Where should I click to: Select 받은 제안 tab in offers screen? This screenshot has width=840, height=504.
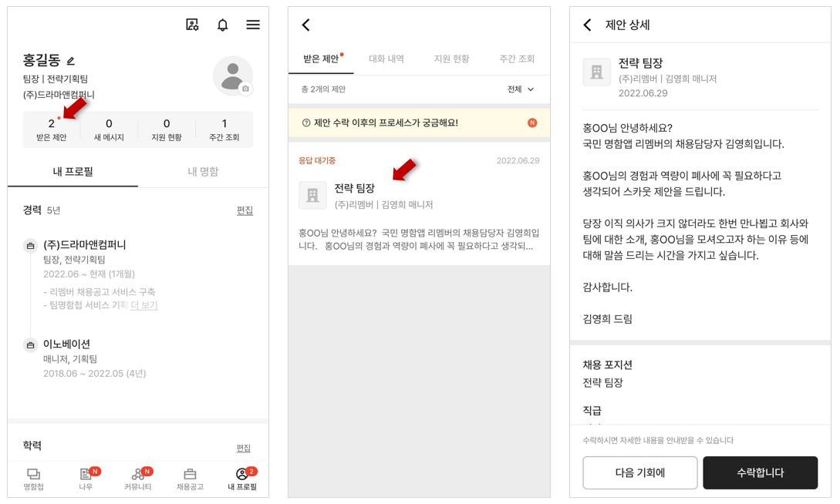tap(321, 59)
